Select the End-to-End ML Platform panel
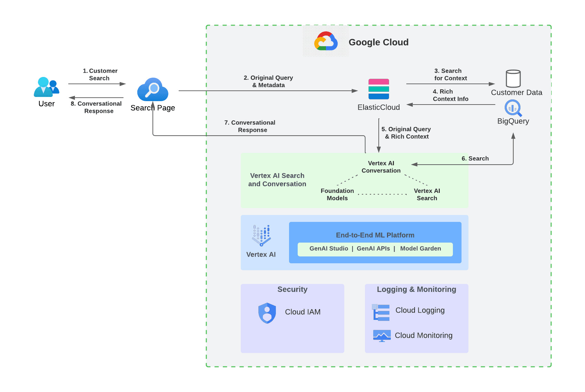This screenshot has width=585, height=392. pyautogui.click(x=375, y=235)
